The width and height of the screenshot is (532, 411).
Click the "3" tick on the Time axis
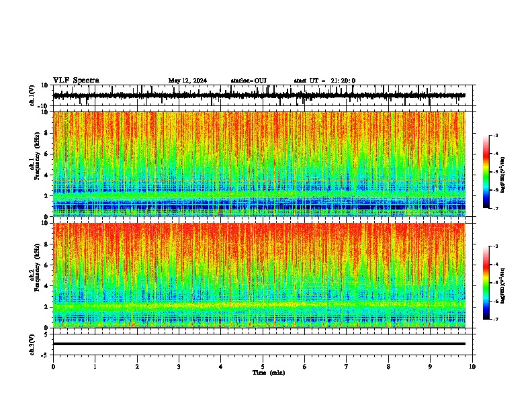[x=179, y=367]
